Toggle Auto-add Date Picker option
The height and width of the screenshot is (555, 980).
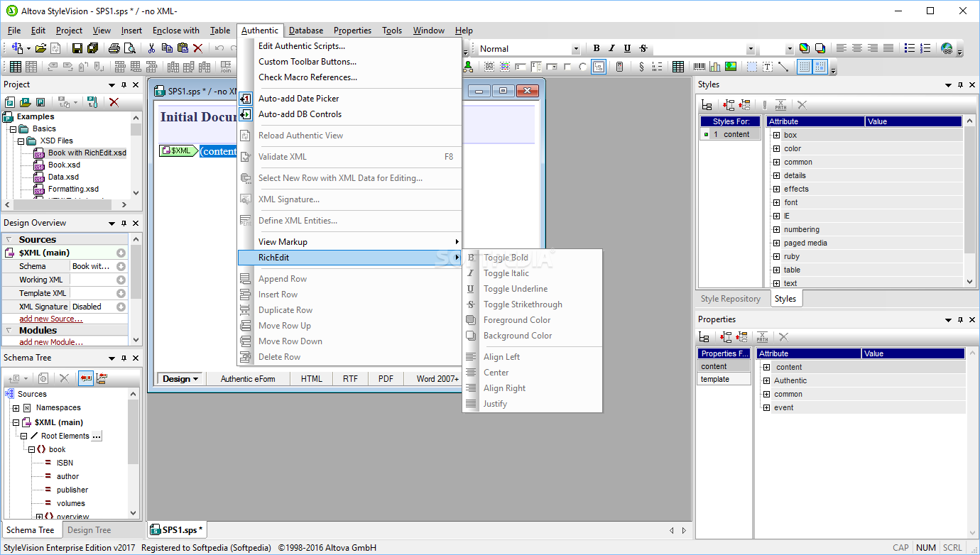click(x=298, y=99)
